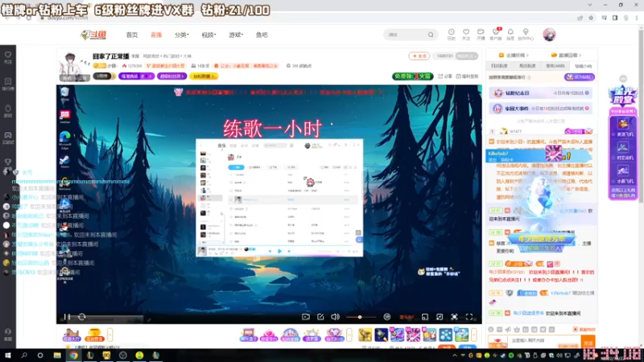Screen dimensions: 644x362
Task: Open the messages bell icon
Action: click(510, 34)
